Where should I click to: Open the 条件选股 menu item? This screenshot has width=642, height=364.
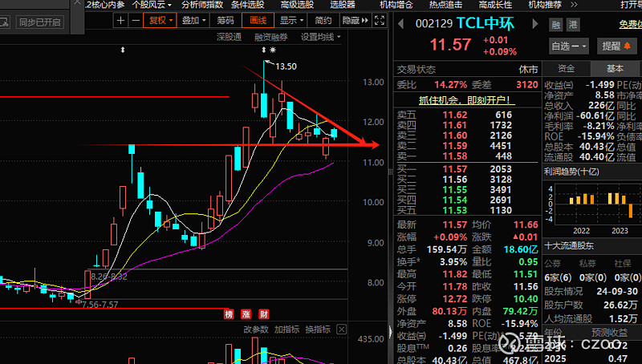247,5
